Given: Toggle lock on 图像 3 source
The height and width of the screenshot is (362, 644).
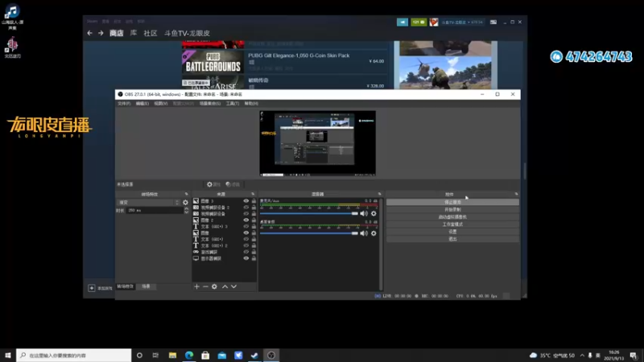Looking at the screenshot, I should [x=254, y=201].
